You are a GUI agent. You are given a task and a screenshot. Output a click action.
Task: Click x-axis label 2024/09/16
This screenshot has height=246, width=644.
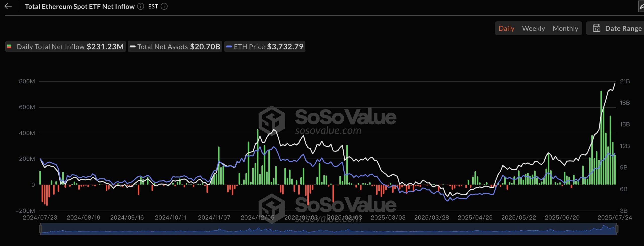pyautogui.click(x=127, y=218)
